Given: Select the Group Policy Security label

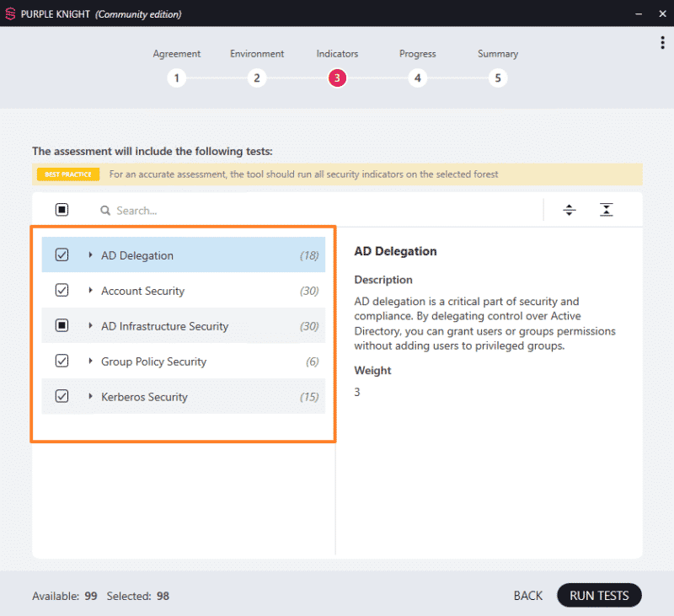Looking at the screenshot, I should pyautogui.click(x=153, y=362).
